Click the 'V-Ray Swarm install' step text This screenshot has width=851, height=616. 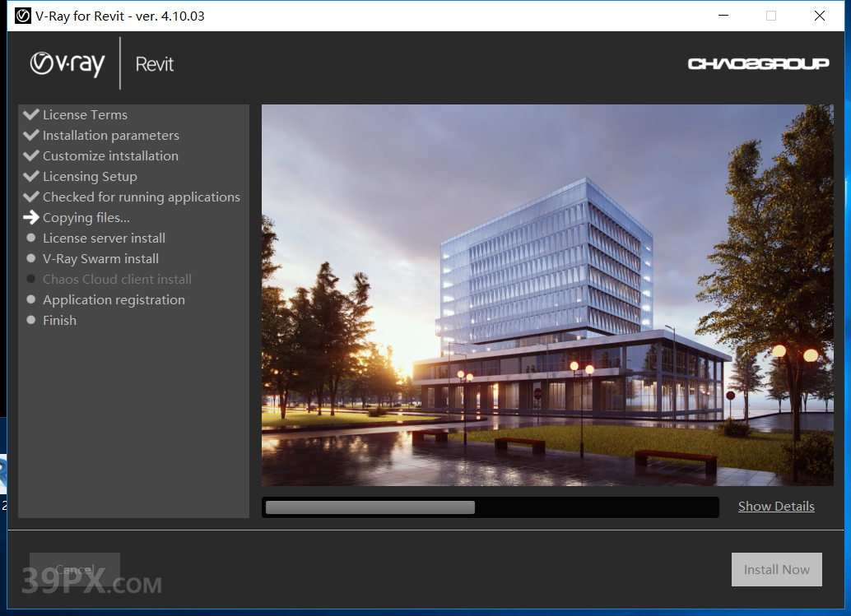[x=101, y=259]
